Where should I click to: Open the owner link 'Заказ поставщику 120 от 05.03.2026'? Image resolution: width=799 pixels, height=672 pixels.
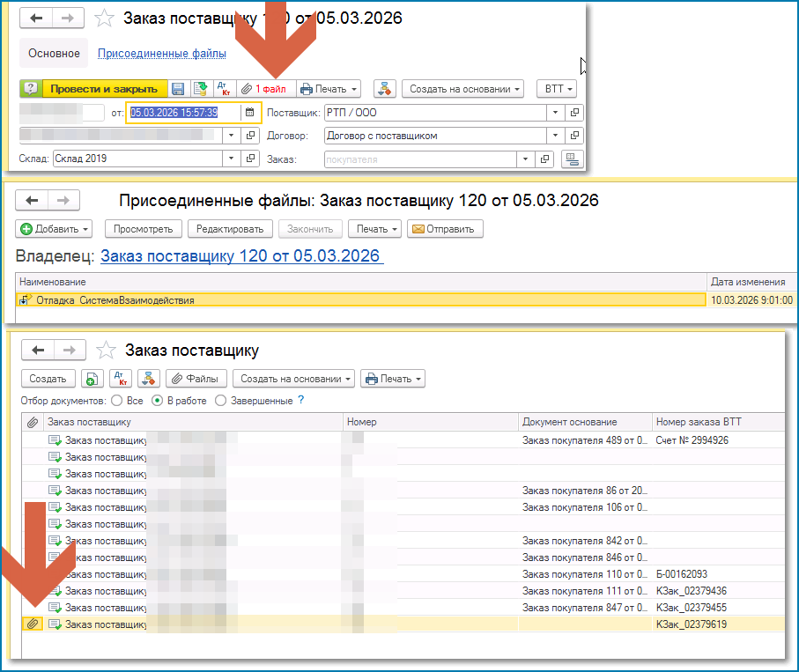click(x=241, y=256)
